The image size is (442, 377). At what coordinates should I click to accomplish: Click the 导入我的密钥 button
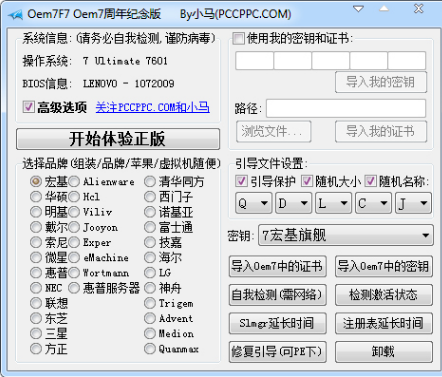pyautogui.click(x=381, y=82)
